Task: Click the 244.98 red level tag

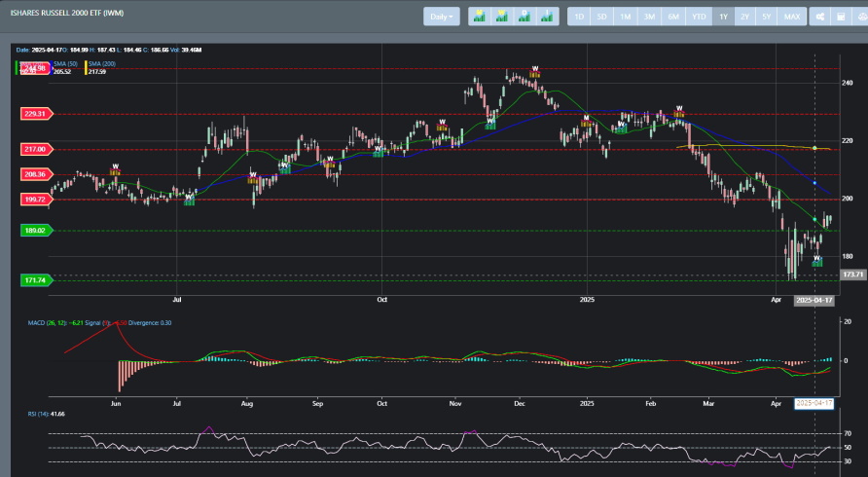Action: point(35,69)
